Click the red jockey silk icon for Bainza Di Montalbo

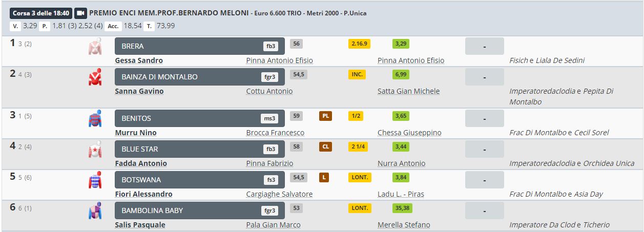coord(95,78)
